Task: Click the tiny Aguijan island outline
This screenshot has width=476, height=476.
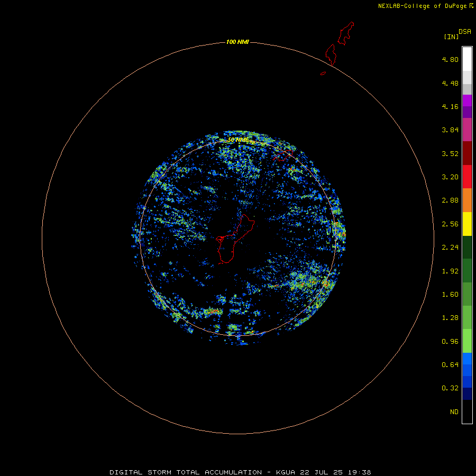Action: [323, 73]
